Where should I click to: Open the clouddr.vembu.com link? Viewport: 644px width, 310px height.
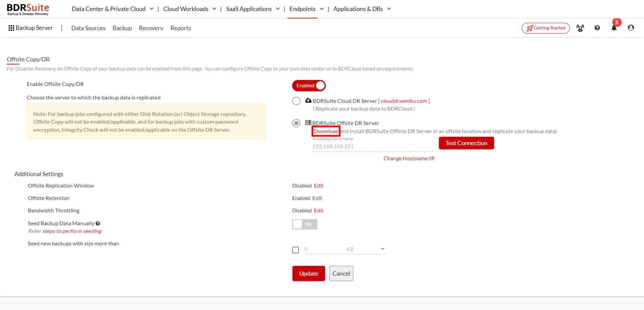pos(404,101)
